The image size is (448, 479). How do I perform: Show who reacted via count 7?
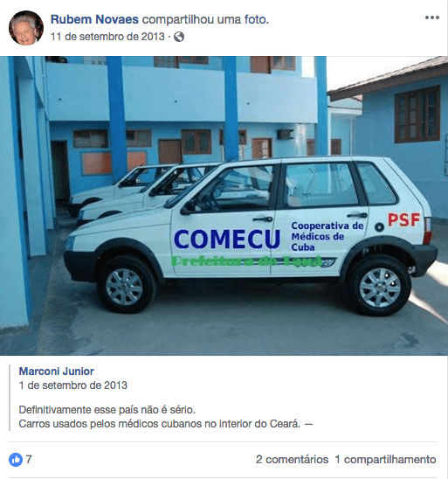tap(29, 460)
